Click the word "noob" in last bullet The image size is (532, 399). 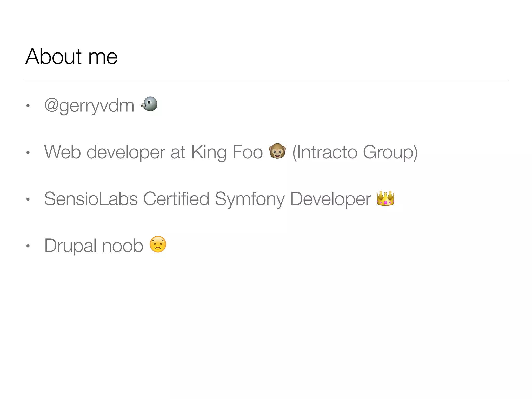point(122,246)
